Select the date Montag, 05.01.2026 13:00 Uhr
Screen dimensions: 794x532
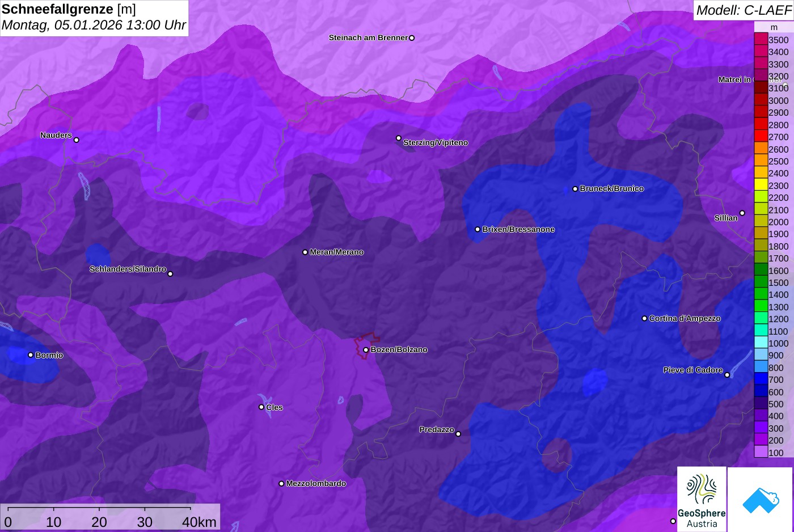[94, 25]
